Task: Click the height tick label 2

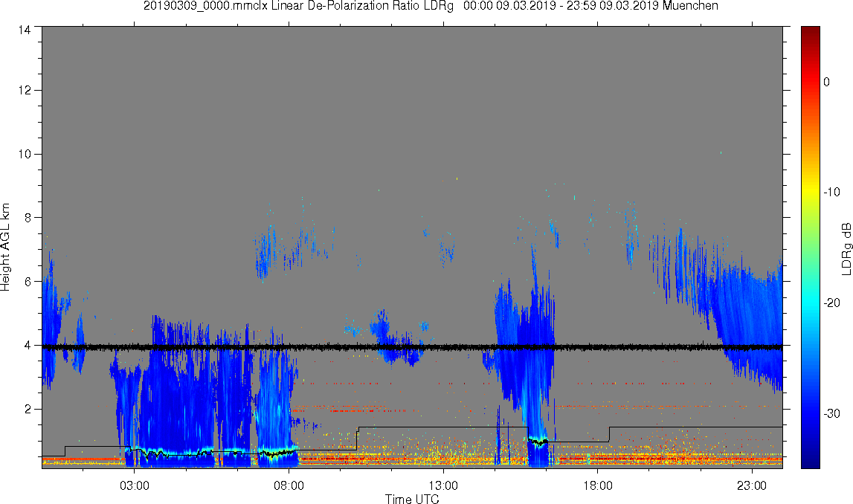Action: [28, 409]
